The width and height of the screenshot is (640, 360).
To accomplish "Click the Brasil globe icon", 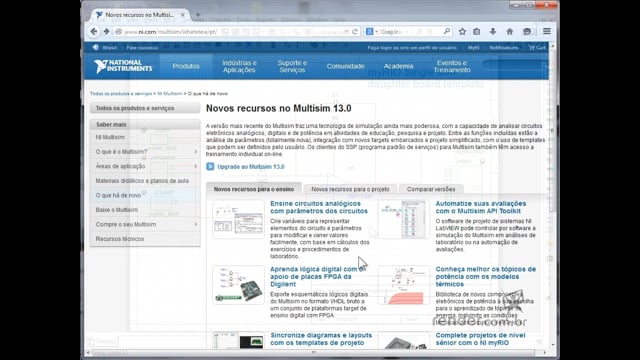I will tap(96, 47).
